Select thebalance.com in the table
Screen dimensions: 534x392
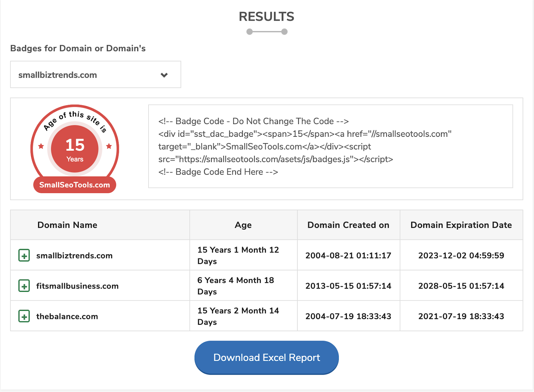67,316
